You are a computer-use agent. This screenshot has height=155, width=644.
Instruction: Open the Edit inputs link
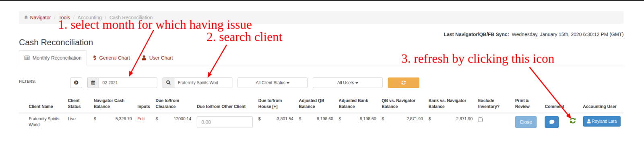(141, 119)
